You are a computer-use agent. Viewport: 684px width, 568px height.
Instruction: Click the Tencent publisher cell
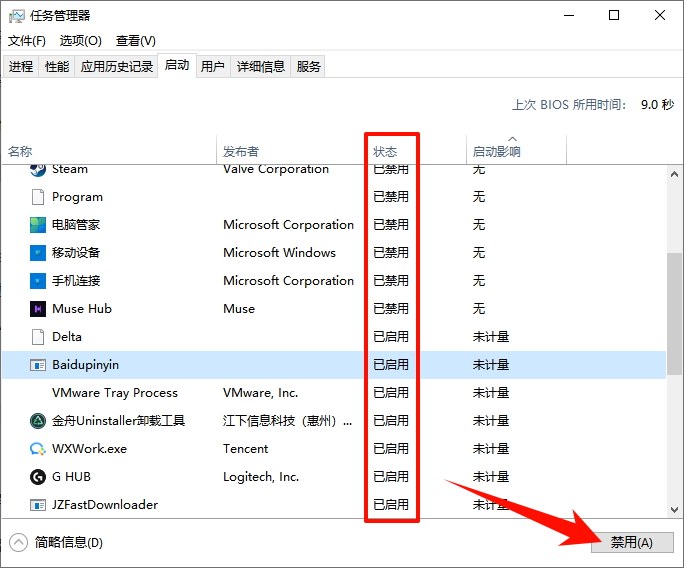coord(246,449)
